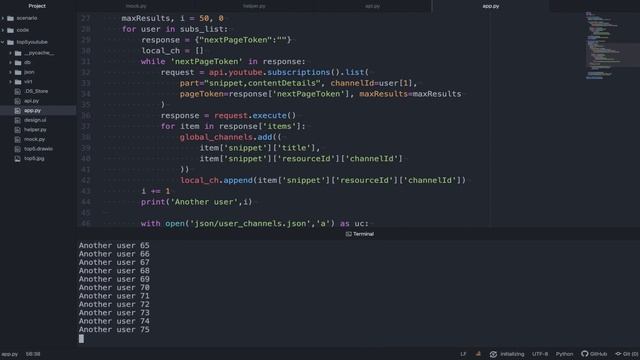Viewport: 640px width, 360px height.
Task: Select the top5youtube project folder name
Action: pos(32,42)
